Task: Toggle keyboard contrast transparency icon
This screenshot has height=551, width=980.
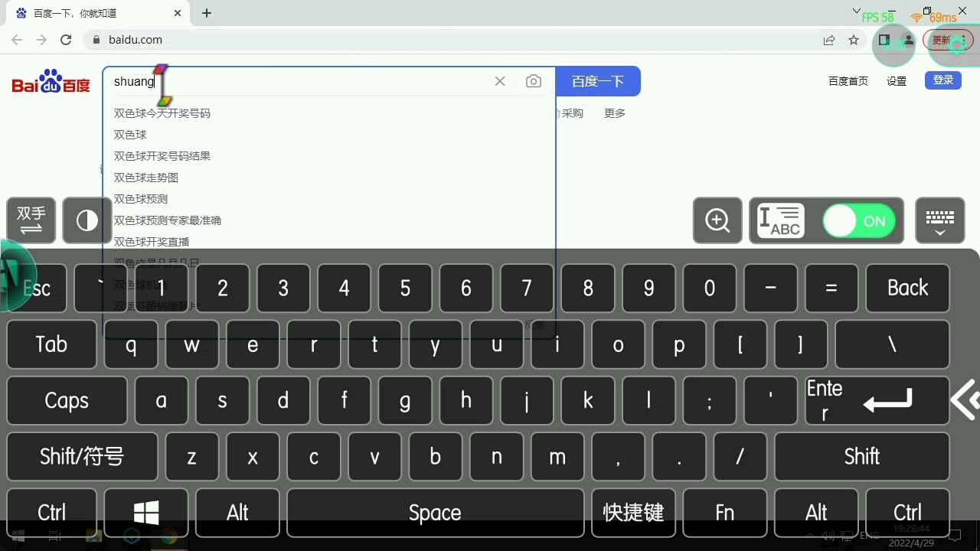Action: tap(87, 220)
